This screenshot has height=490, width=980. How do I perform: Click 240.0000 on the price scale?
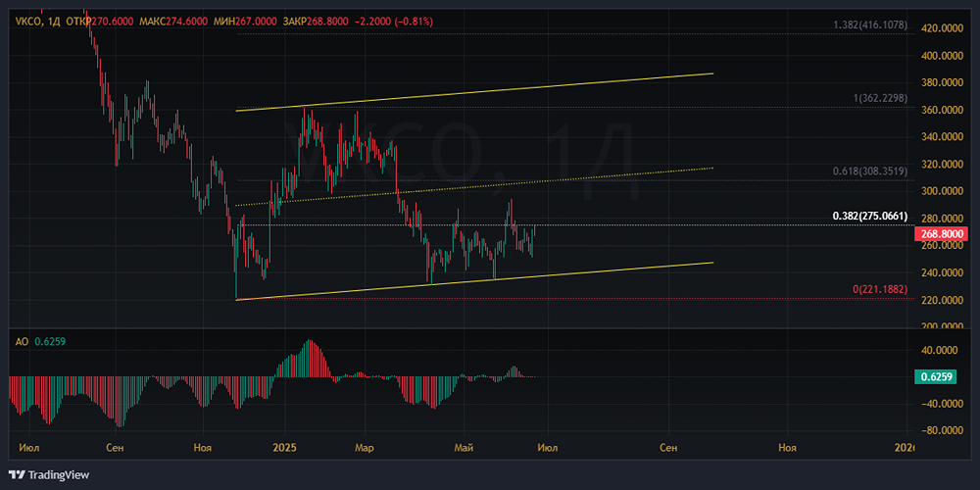pos(941,272)
